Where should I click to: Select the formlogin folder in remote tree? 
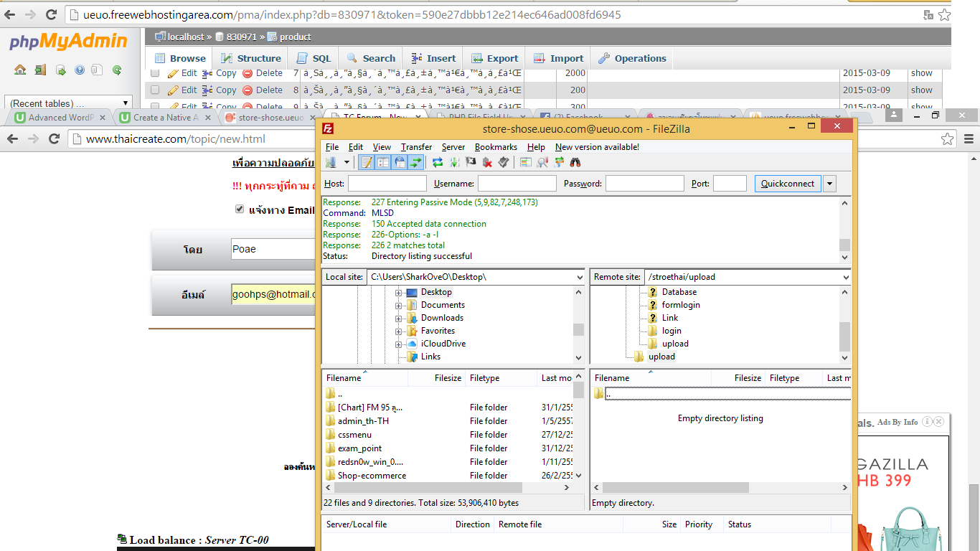tap(681, 305)
